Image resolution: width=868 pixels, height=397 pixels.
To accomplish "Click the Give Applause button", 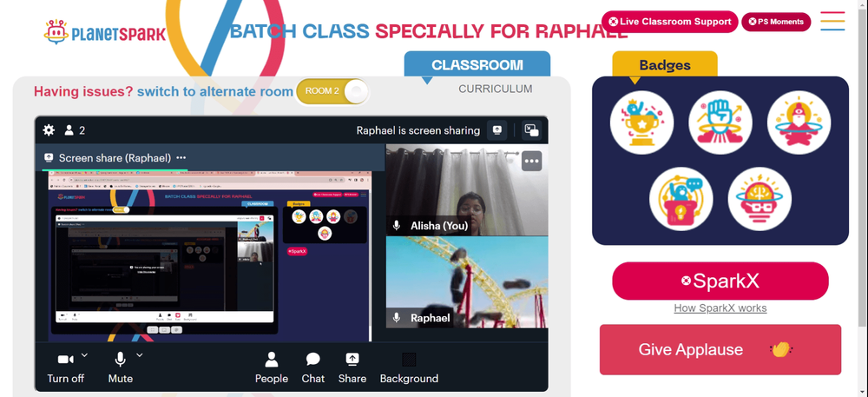I will tap(720, 349).
